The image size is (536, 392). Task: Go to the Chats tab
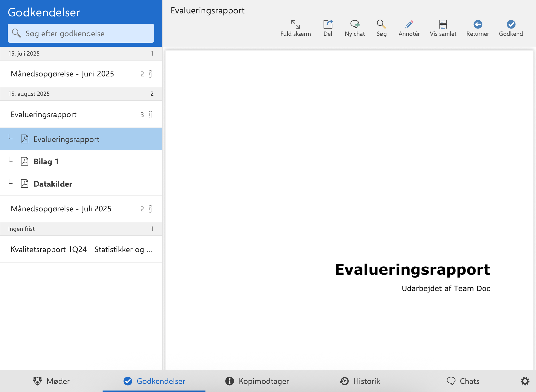pyautogui.click(x=463, y=381)
